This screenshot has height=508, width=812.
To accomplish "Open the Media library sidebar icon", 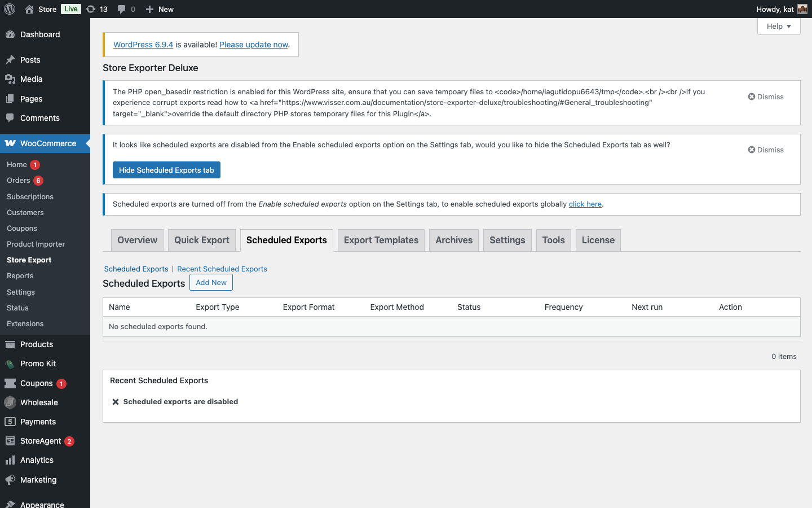I will [11, 79].
